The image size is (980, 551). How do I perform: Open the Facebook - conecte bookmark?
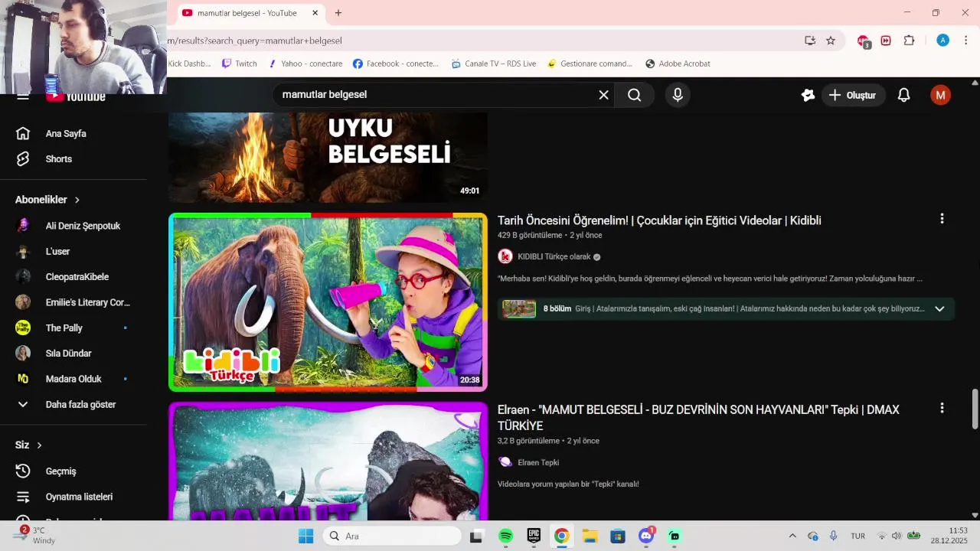tap(396, 64)
